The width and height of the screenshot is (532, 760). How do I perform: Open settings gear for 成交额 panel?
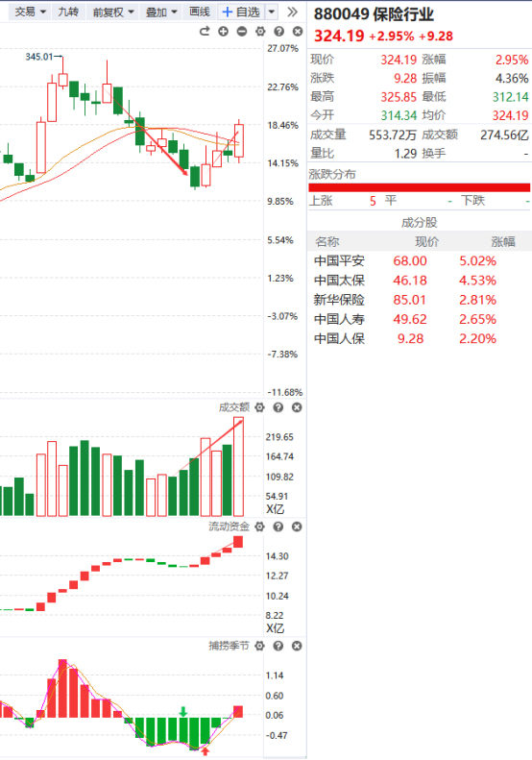259,407
